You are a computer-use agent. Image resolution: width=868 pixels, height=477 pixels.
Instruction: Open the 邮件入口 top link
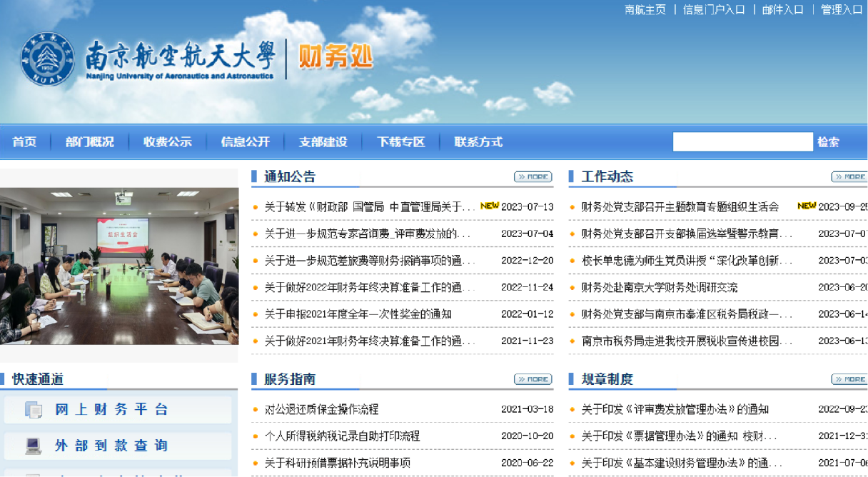click(x=782, y=10)
